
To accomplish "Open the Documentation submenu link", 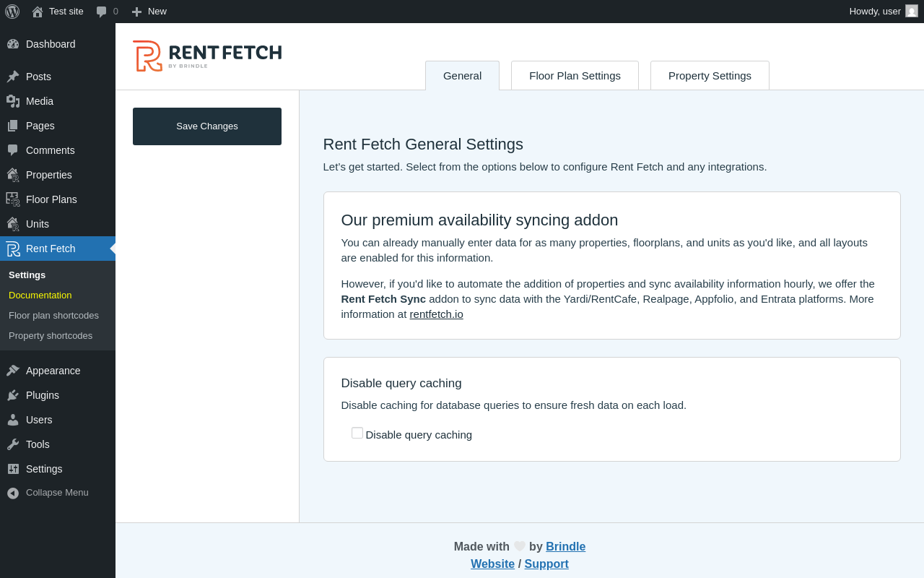I will coord(40,296).
